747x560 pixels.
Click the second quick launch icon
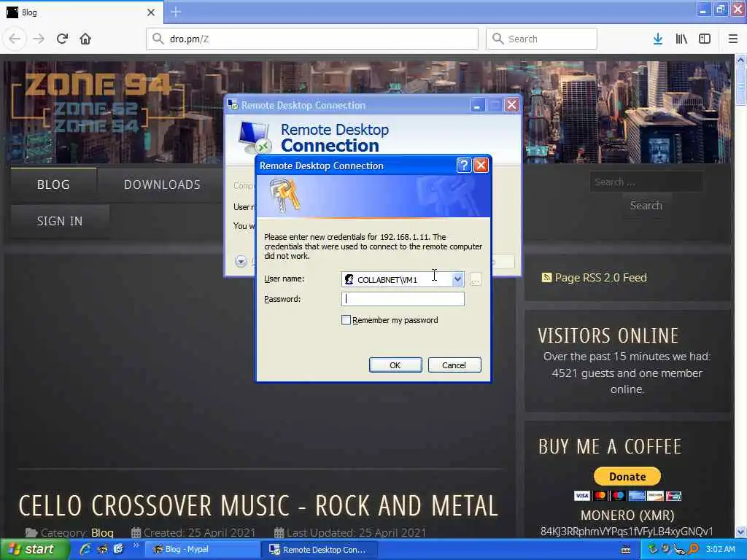point(102,549)
